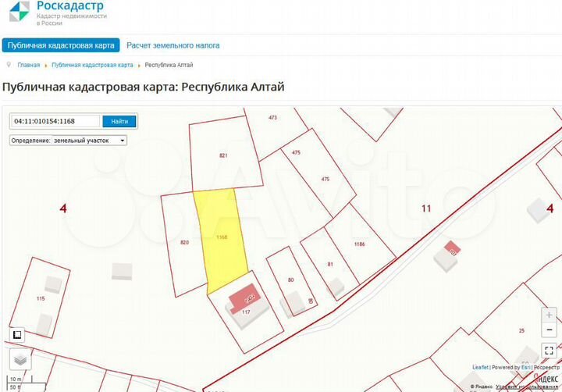This screenshot has width=562, height=392.
Task: Expand the Определение object type dropdown
Action: (68, 141)
